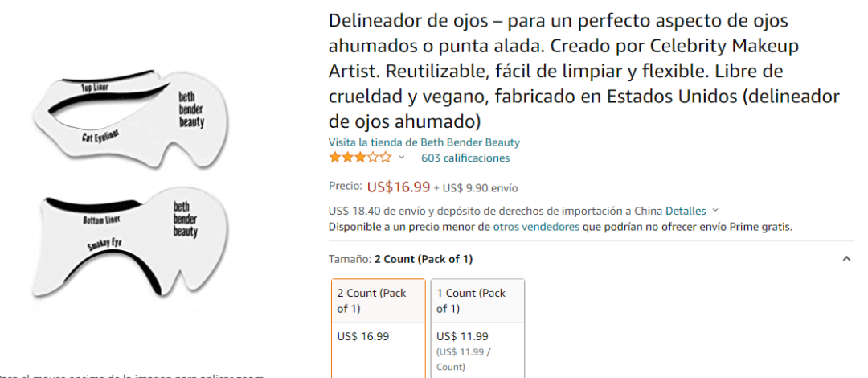Click the Bottom Liner label on the stencil
This screenshot has width=868, height=378.
click(x=100, y=220)
